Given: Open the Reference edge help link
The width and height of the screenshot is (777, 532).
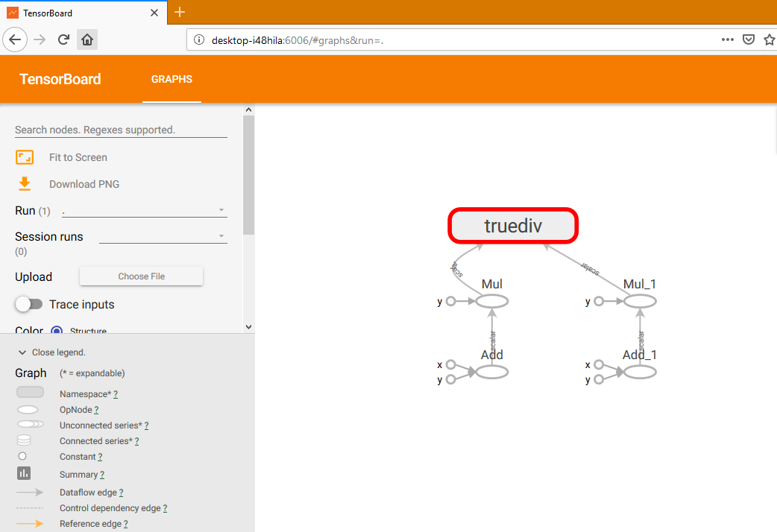Looking at the screenshot, I should point(125,524).
